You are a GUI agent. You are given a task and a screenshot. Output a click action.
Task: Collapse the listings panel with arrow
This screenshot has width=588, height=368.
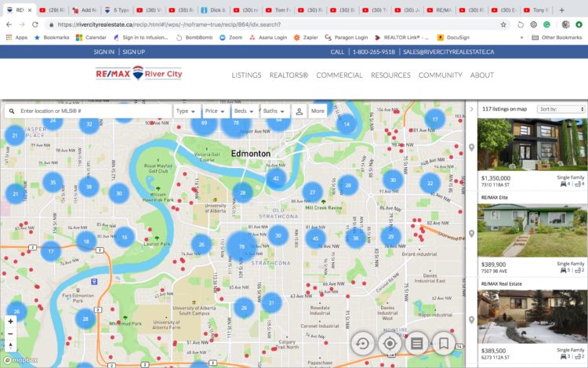point(471,109)
